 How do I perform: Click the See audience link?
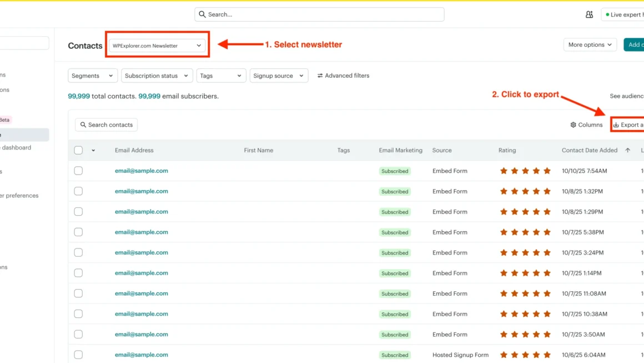tap(626, 96)
